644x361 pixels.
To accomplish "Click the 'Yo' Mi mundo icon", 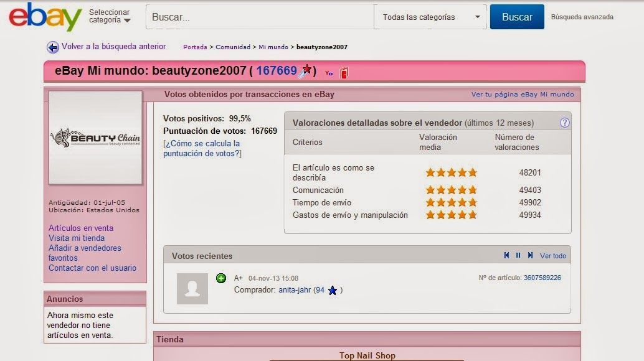I will [329, 73].
